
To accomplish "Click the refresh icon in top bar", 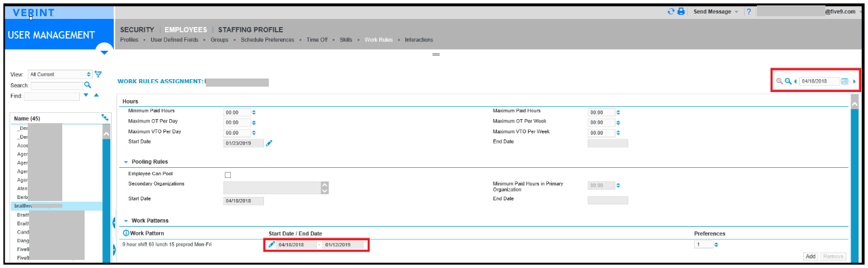I will (x=671, y=12).
